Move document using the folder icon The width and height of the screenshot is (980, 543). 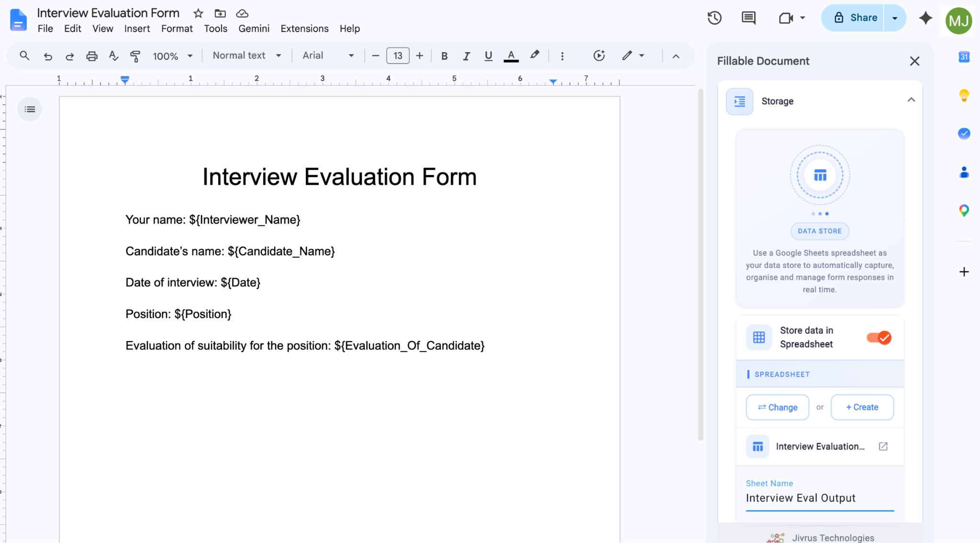pyautogui.click(x=220, y=13)
